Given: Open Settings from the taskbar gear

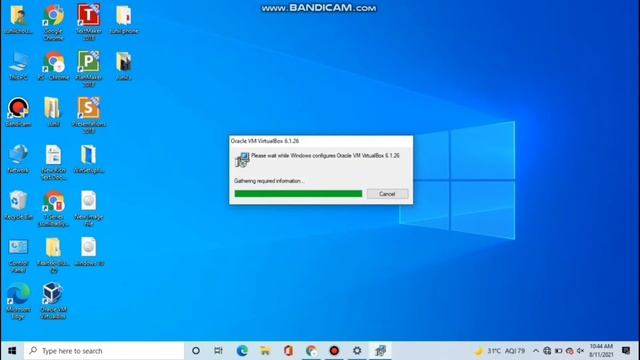Looking at the screenshot, I should tap(357, 351).
